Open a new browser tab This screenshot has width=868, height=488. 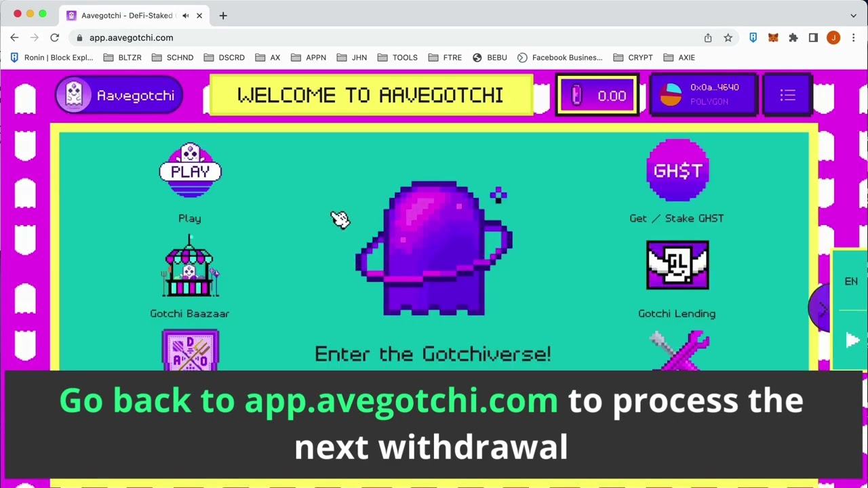223,15
